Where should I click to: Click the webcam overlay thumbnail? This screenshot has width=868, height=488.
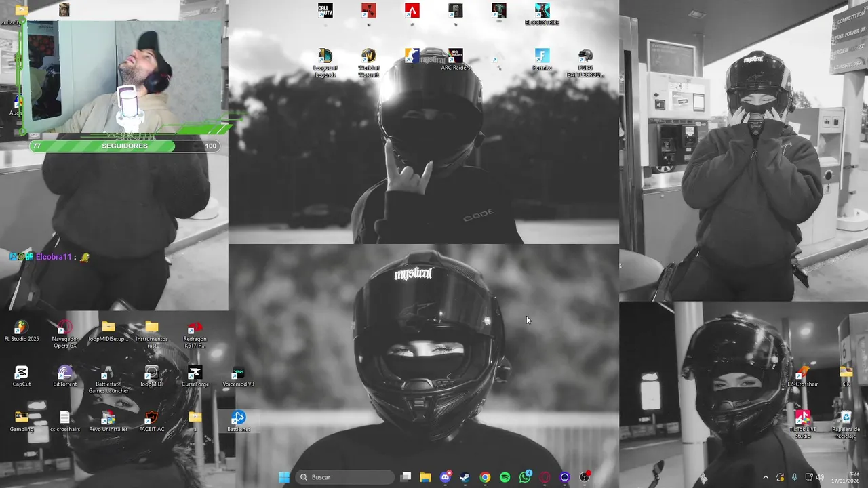point(125,77)
